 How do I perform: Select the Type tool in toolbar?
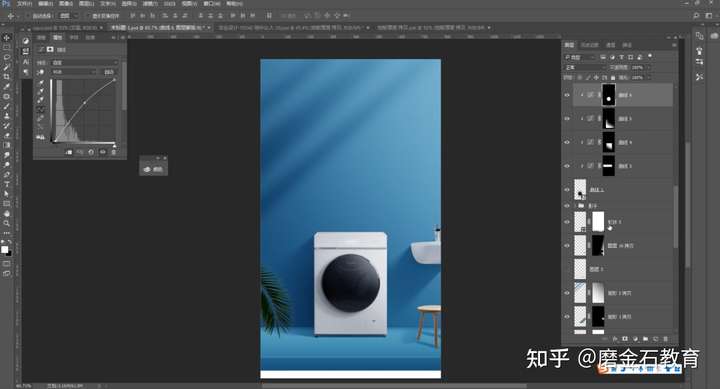6,184
